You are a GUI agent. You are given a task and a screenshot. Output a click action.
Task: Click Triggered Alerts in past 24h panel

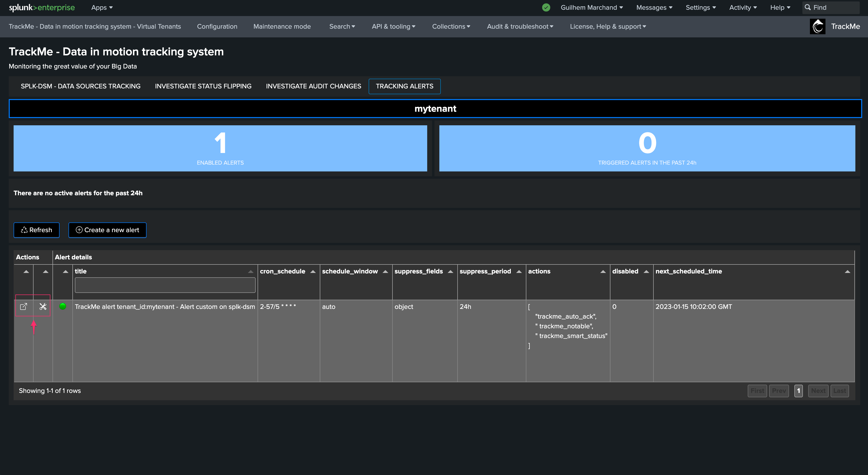click(x=647, y=148)
